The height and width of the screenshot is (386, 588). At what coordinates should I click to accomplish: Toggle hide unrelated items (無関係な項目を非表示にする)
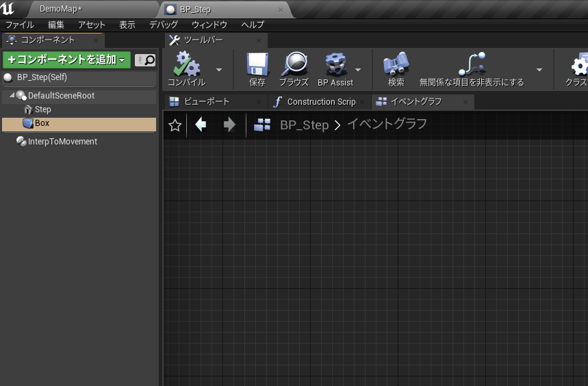pos(472,64)
